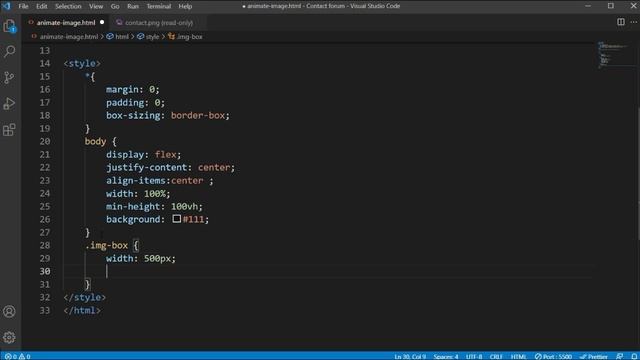Screen dimensions: 640x360
Task: Click the "box-sizing: border-box;" line
Action: click(168, 116)
